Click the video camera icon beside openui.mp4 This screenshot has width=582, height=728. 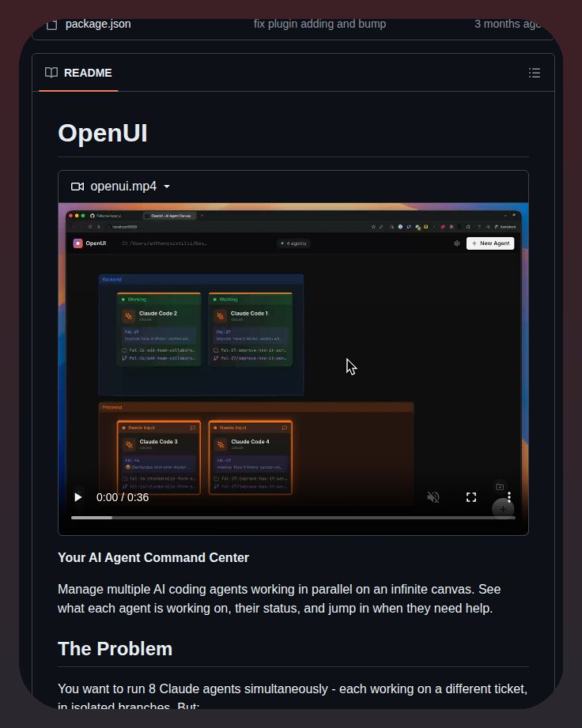77,187
